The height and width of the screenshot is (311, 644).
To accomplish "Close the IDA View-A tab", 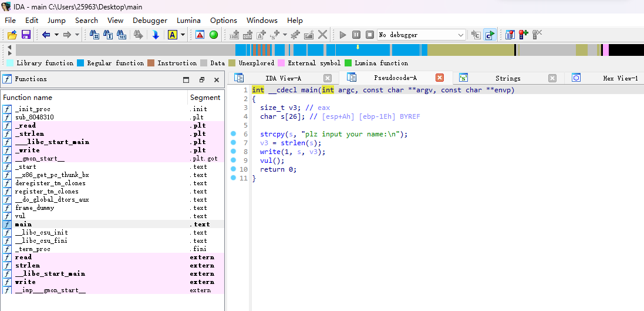I will point(328,78).
